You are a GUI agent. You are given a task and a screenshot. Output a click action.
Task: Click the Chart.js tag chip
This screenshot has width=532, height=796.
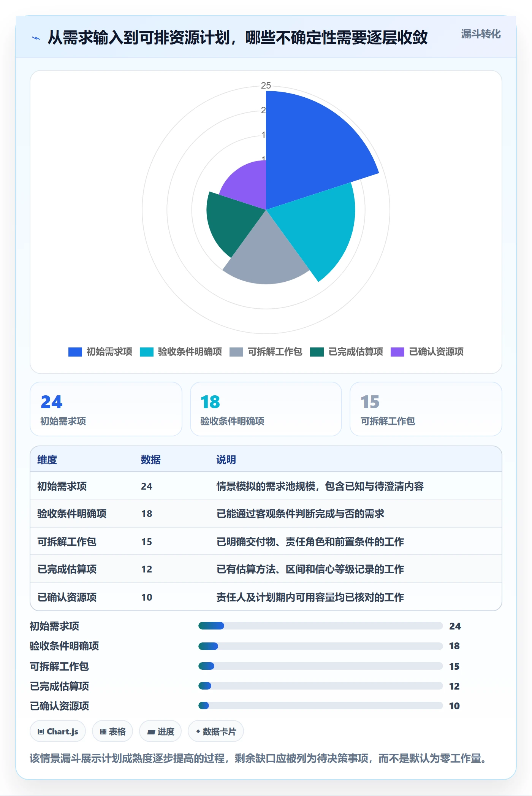(58, 731)
